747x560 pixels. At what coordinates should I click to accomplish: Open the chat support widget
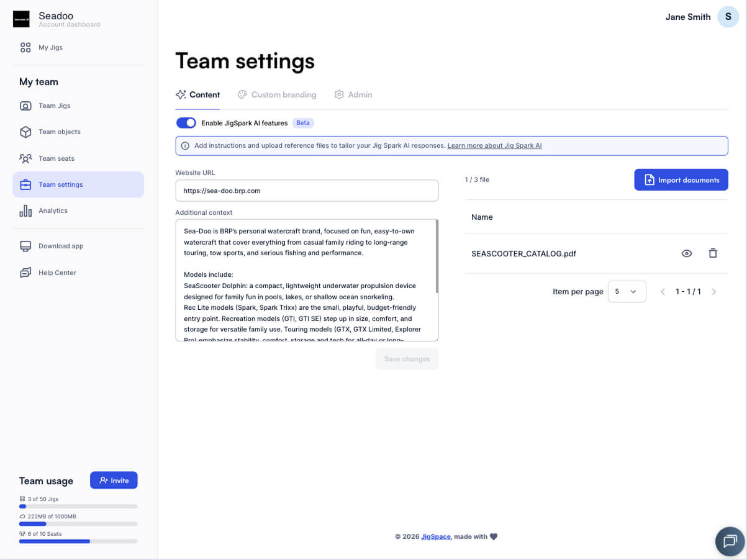730,541
